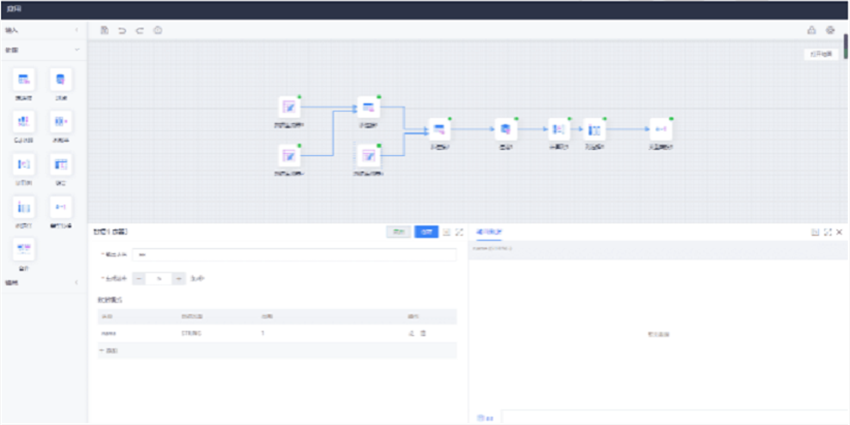850x425 pixels.
Task: Select the database component in the left palette
Action: coord(61,79)
